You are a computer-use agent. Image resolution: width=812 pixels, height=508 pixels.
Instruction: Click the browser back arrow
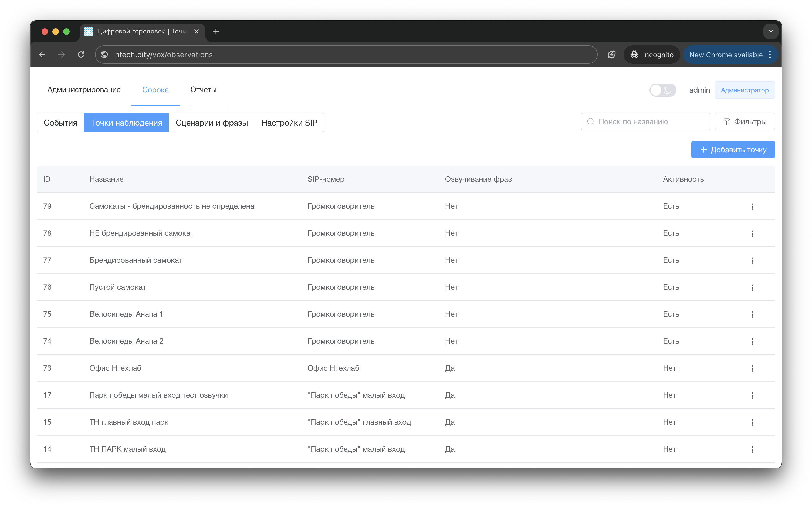(42, 55)
